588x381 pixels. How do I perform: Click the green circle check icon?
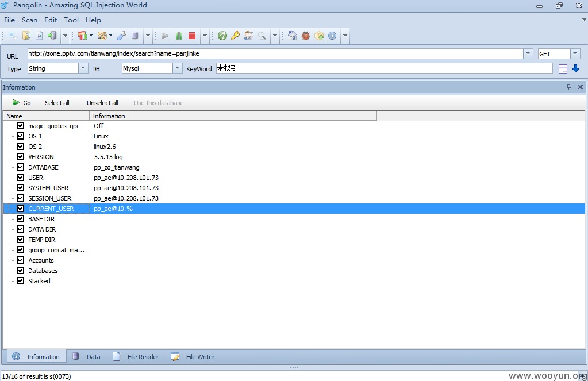(x=222, y=36)
